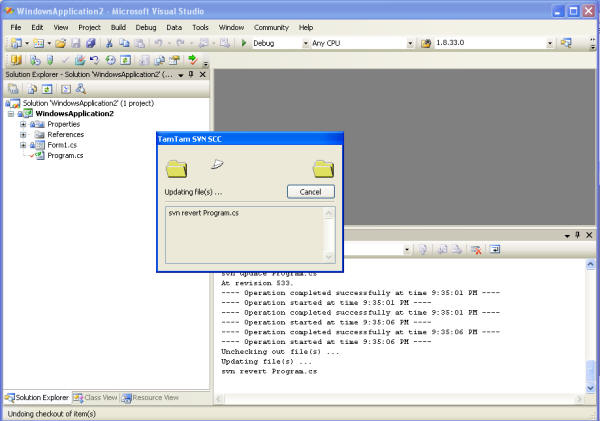Open the File menu

pos(16,28)
